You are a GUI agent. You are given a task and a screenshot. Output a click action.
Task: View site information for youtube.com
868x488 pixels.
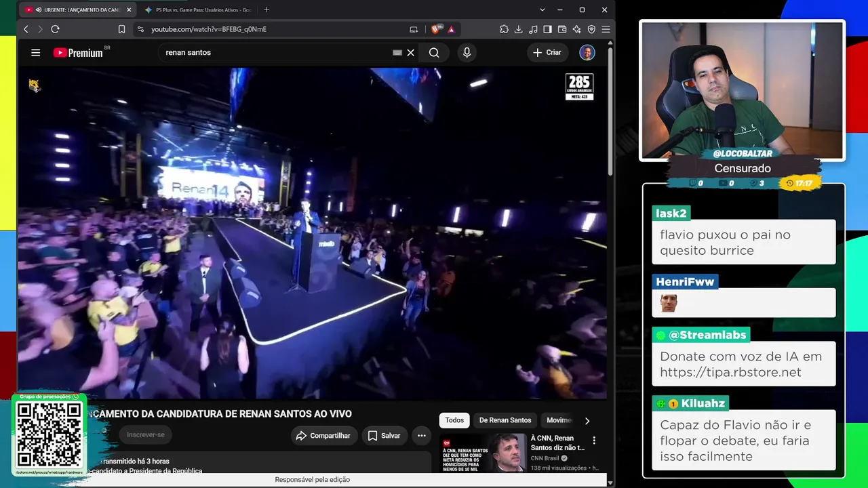pyautogui.click(x=140, y=29)
